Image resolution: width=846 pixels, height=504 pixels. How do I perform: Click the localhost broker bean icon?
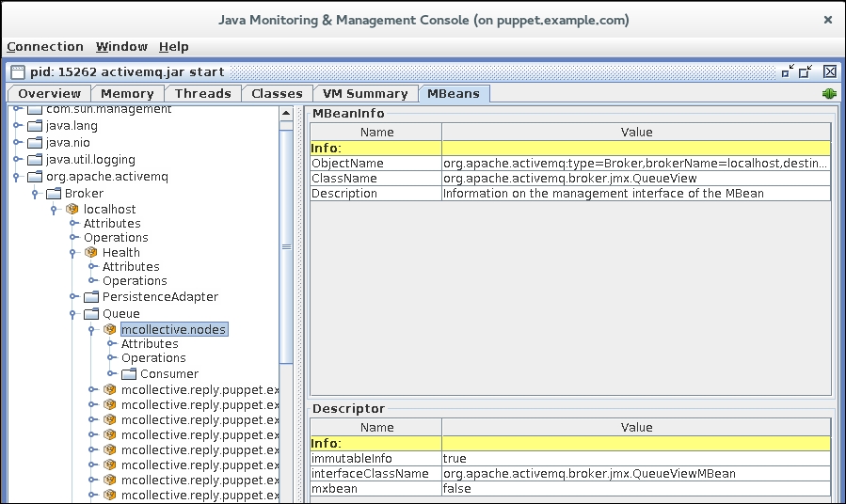[72, 209]
